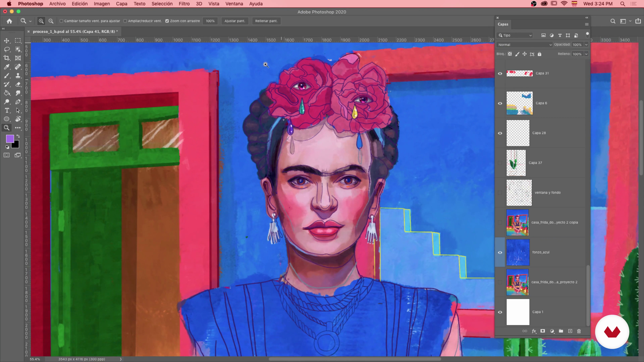This screenshot has height=362, width=644.
Task: Show Capa 37 layer visibility
Action: 500,163
